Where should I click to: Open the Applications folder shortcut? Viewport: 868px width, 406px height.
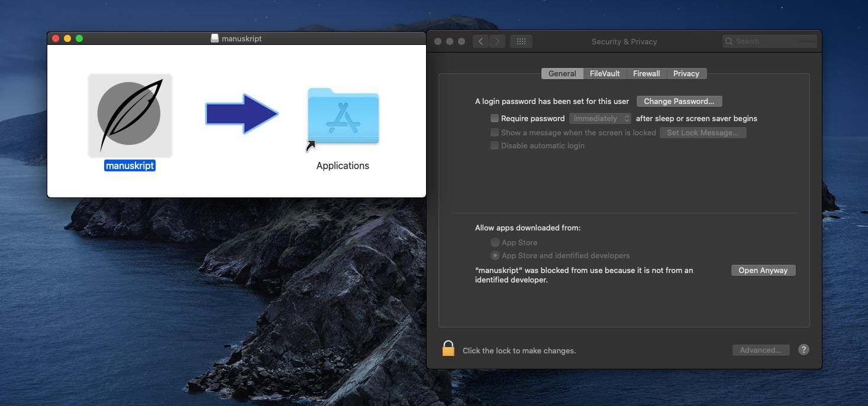343,117
